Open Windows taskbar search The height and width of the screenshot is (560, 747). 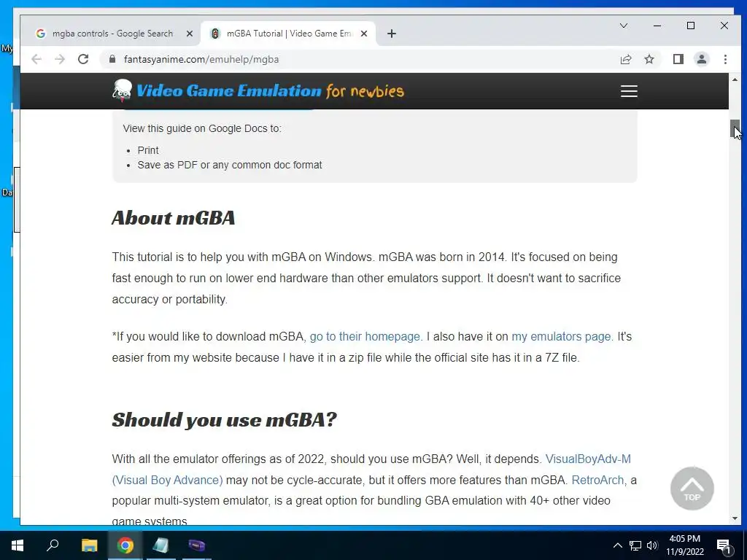[53, 545]
